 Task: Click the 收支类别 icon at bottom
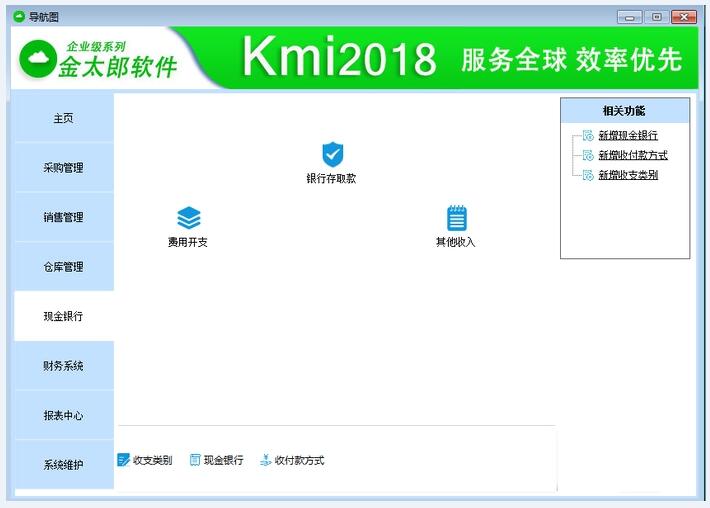pyautogui.click(x=124, y=460)
